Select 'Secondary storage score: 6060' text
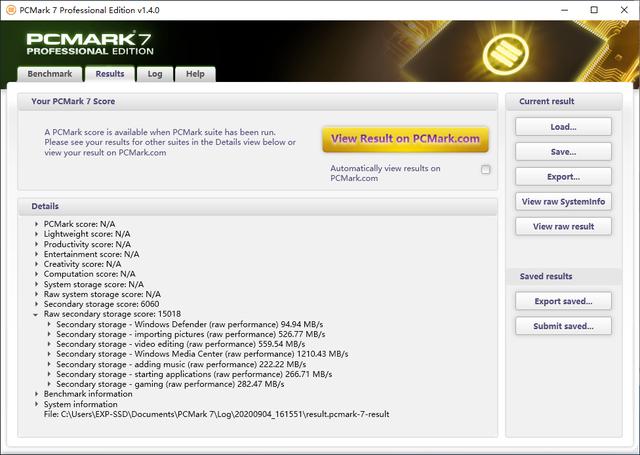The height and width of the screenshot is (455, 640). click(x=101, y=304)
